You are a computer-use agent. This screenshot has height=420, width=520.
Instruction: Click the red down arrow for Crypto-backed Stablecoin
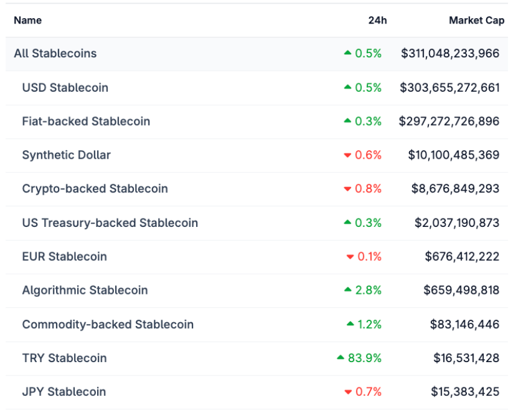pyautogui.click(x=347, y=189)
